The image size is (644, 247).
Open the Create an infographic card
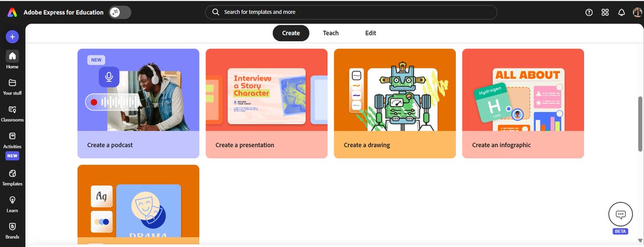pyautogui.click(x=523, y=103)
